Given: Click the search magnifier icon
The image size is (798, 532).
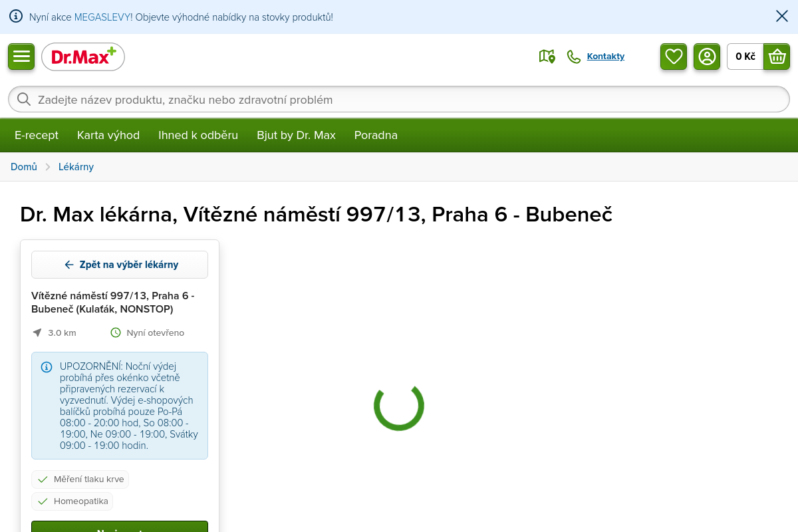Looking at the screenshot, I should (x=24, y=100).
